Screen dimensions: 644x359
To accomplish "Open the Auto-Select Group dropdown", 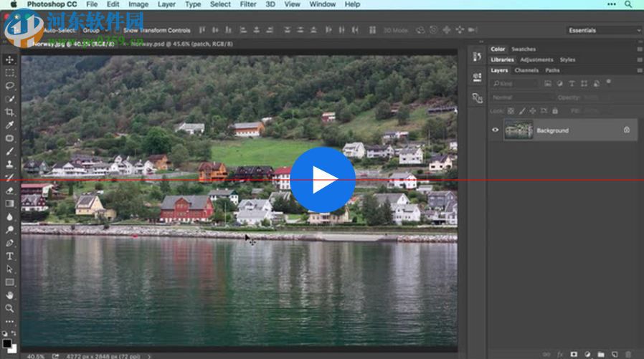I will click(95, 30).
